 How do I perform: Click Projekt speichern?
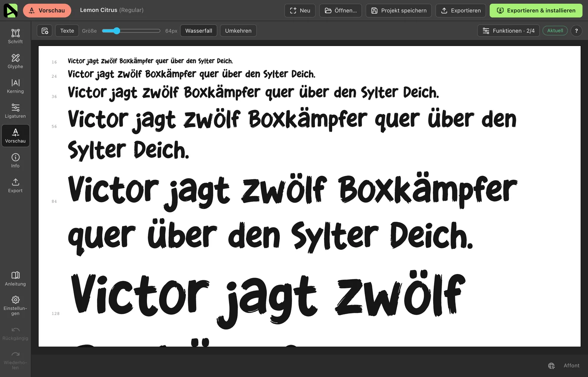pyautogui.click(x=399, y=10)
